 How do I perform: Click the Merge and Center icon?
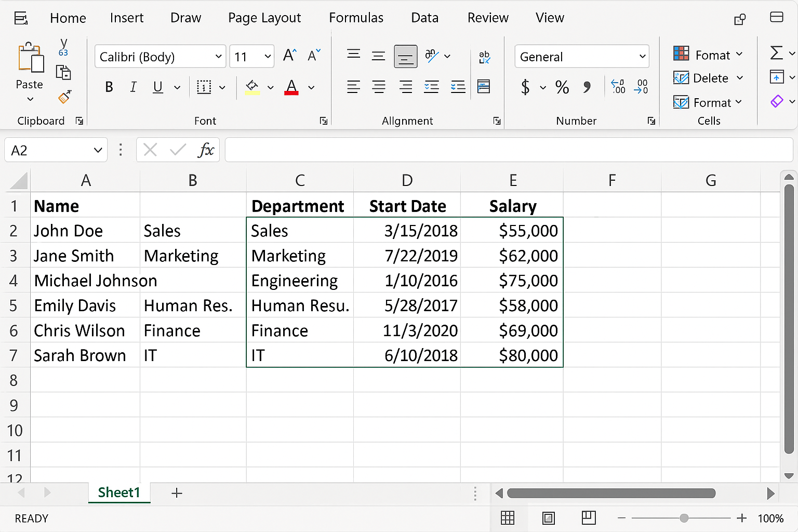(x=484, y=86)
